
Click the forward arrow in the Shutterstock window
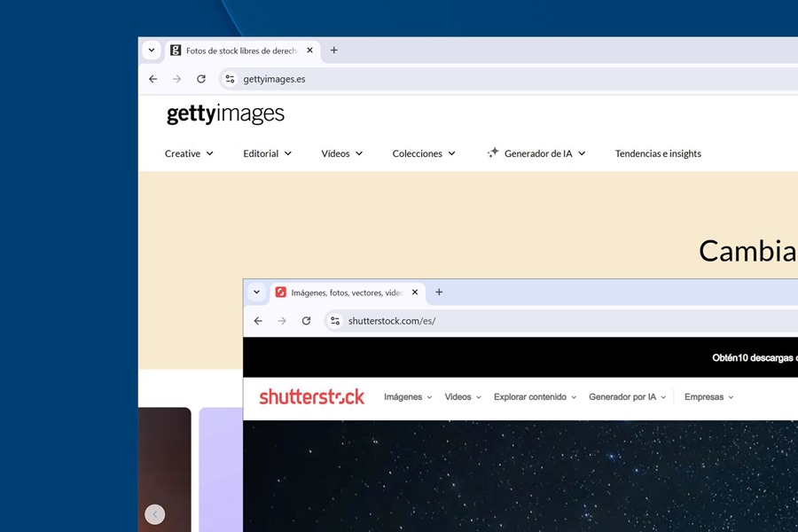(282, 321)
